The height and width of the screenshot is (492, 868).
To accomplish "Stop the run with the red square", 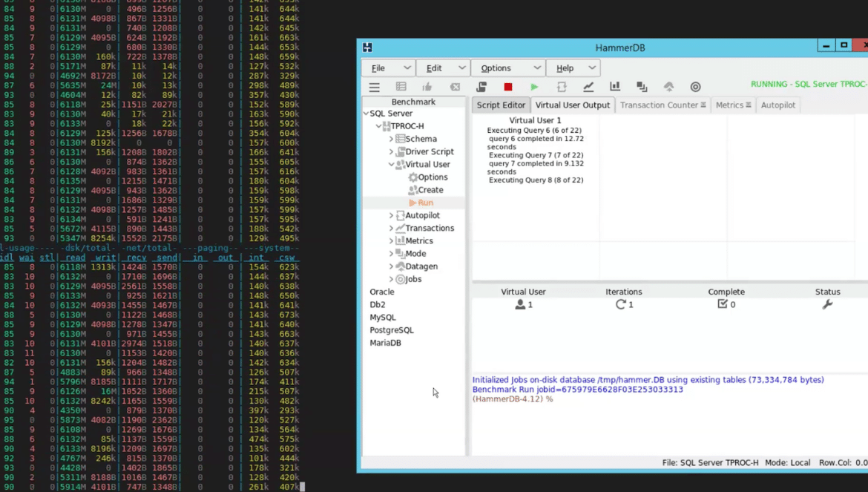I will point(507,87).
